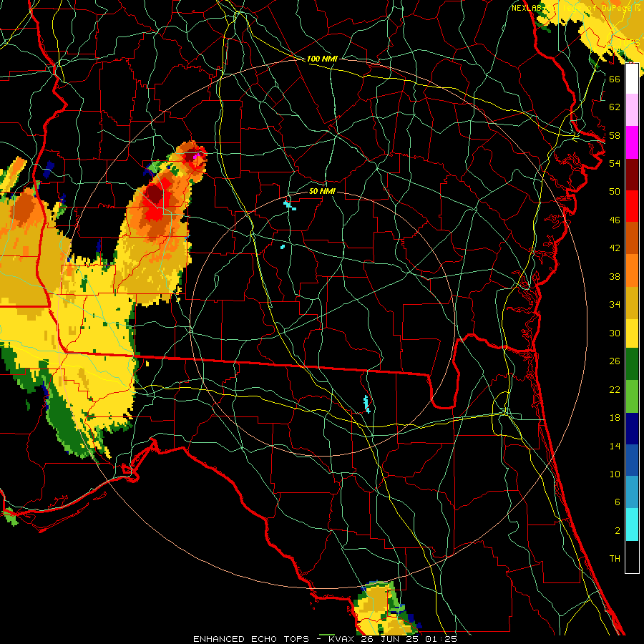Click the "2" legend value
This screenshot has width=644, height=644.
click(x=617, y=531)
